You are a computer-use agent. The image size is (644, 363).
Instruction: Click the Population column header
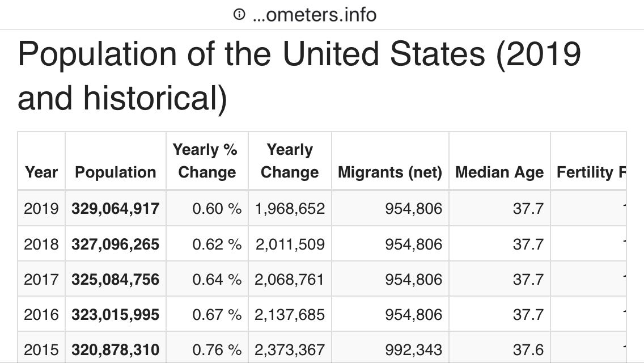point(116,172)
